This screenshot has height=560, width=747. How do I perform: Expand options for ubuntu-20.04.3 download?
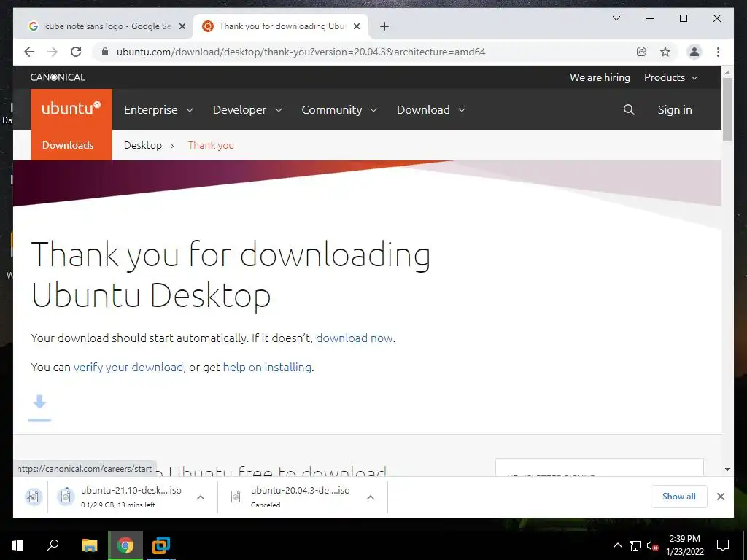coord(370,497)
